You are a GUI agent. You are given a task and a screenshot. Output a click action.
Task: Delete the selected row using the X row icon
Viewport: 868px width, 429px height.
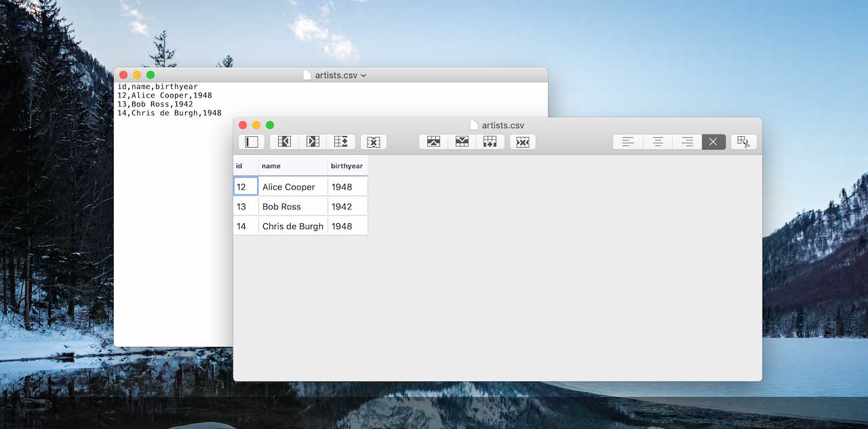tap(522, 142)
